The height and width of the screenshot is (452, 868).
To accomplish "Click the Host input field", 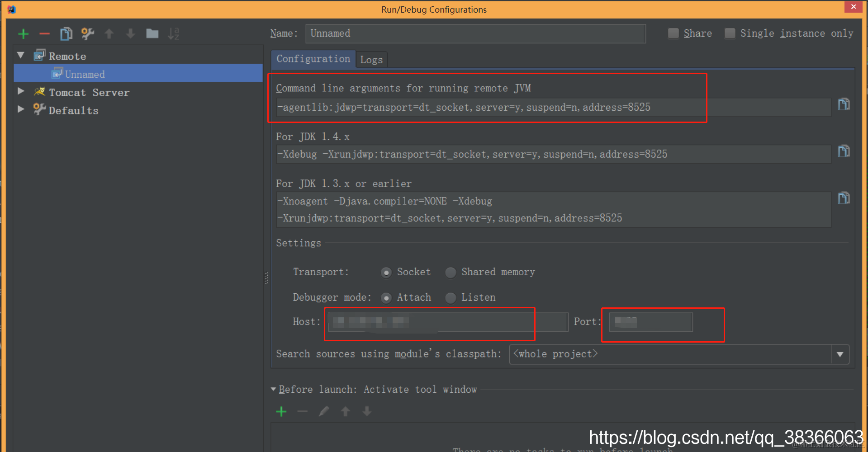I will pos(448,322).
